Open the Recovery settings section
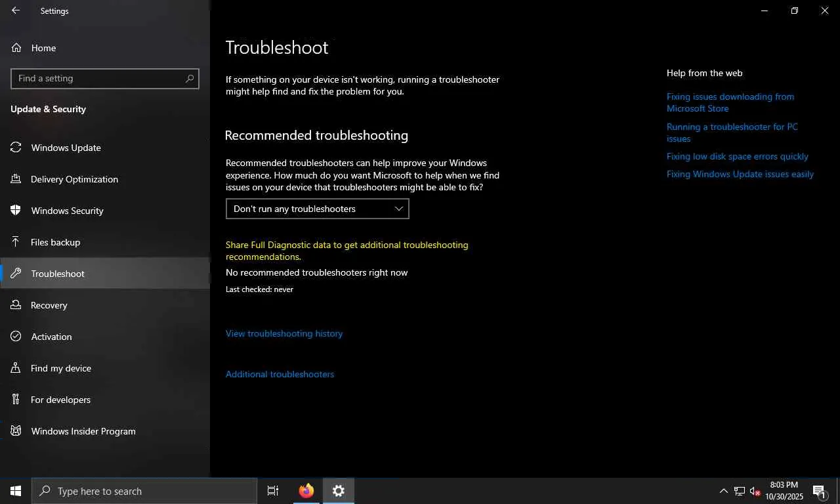 click(105, 305)
